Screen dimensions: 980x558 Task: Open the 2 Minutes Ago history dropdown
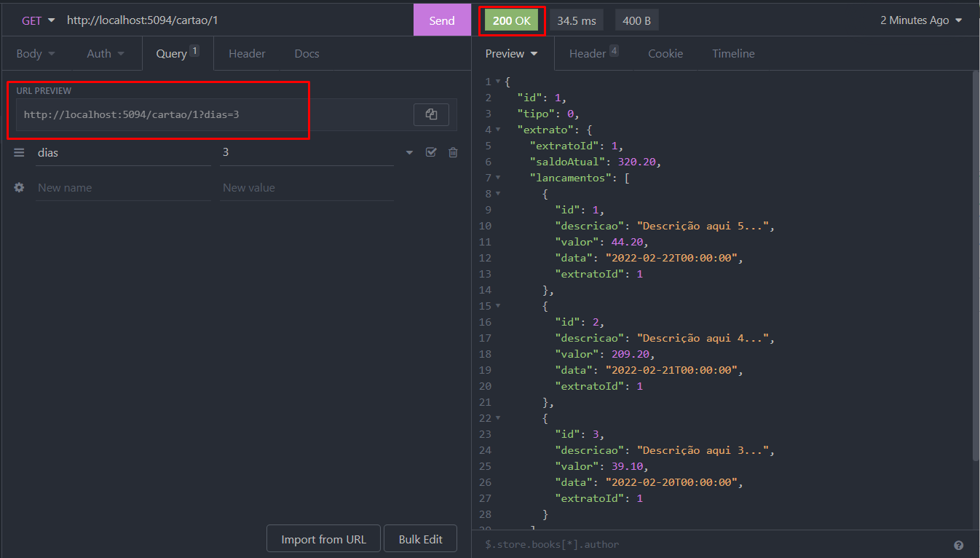(x=921, y=20)
